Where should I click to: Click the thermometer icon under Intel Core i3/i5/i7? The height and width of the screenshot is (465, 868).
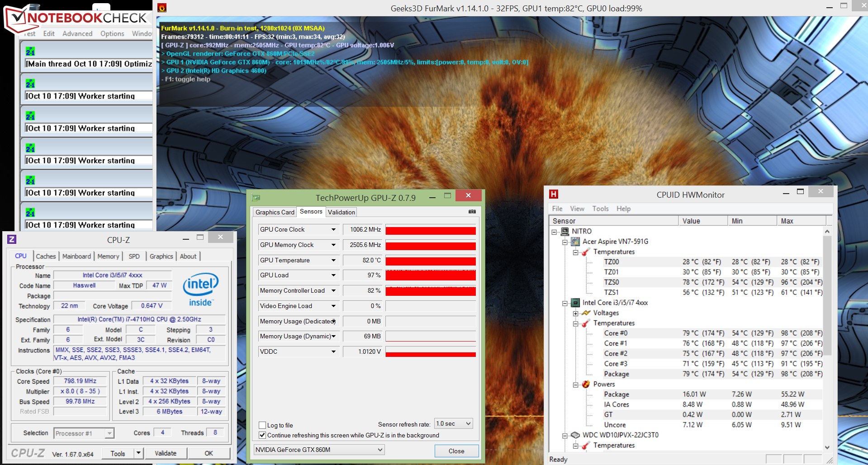point(586,323)
